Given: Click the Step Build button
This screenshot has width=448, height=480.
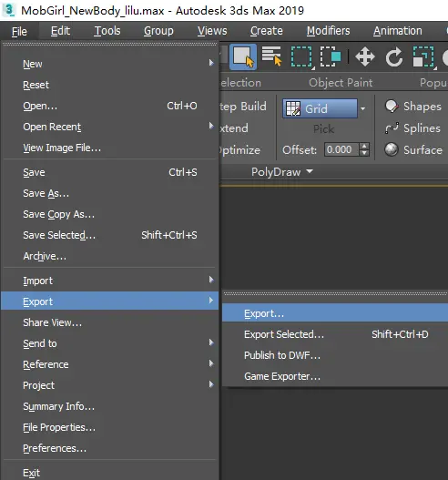Looking at the screenshot, I should (x=243, y=107).
